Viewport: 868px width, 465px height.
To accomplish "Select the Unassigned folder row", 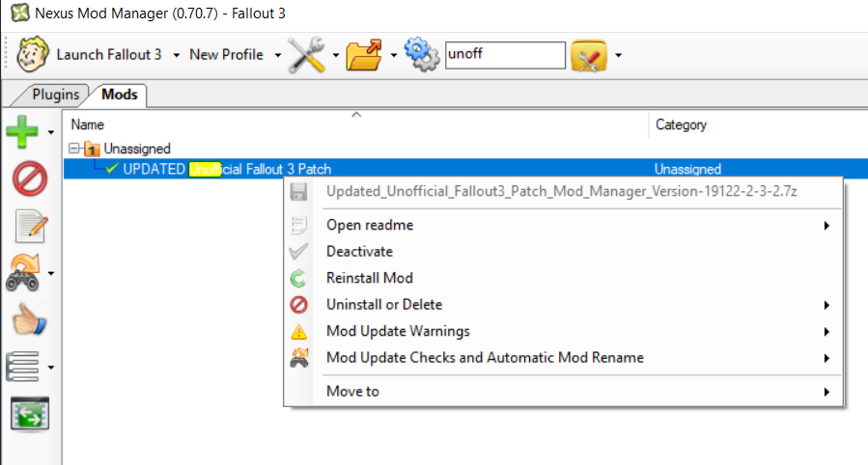I will 137,149.
